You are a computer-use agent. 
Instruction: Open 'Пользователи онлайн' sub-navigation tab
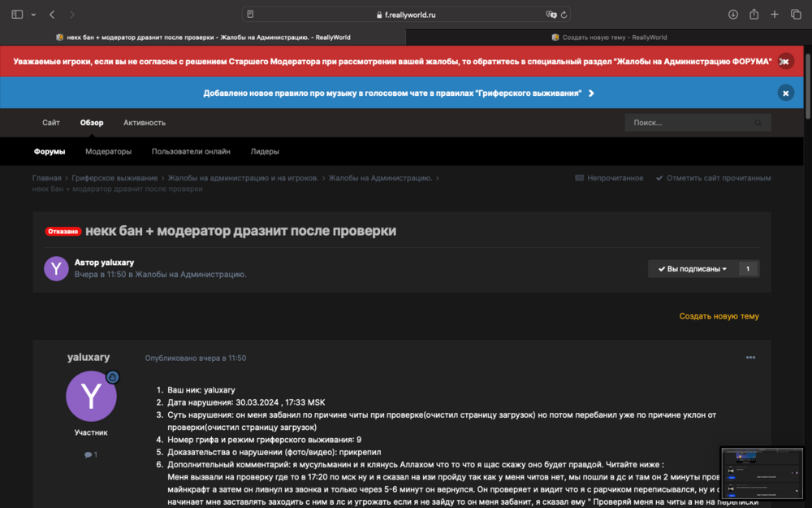click(191, 151)
